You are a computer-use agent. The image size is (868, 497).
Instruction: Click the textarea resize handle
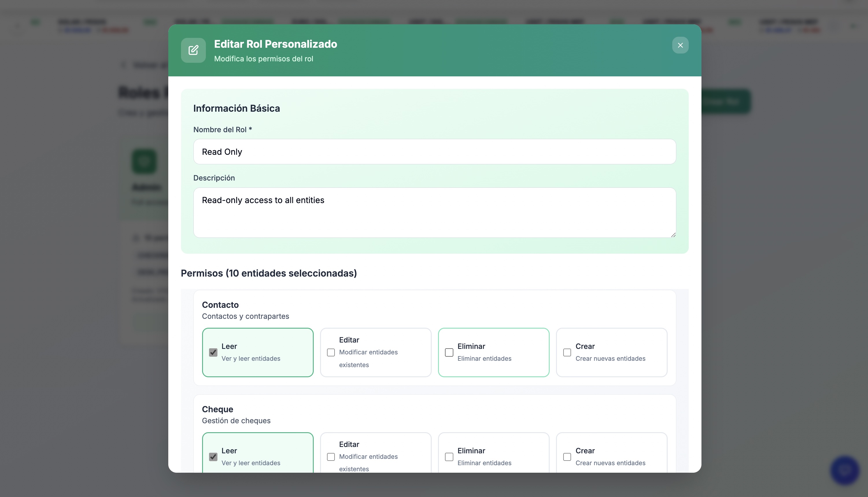[673, 235]
